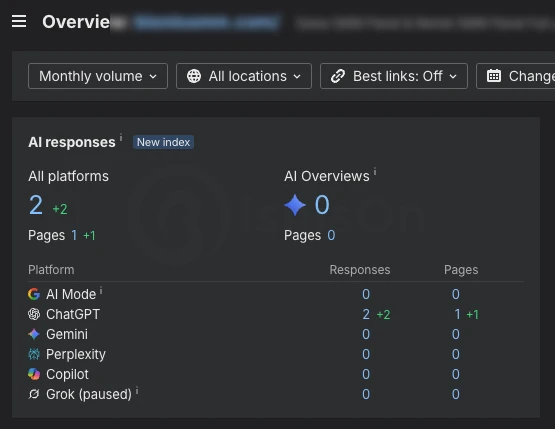Open Grok responses count 0

pos(366,394)
